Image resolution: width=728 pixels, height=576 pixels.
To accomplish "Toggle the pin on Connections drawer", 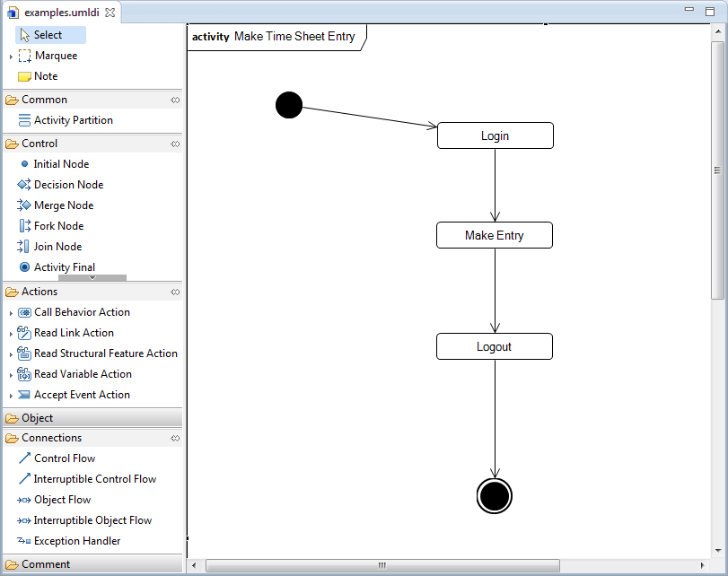I will (175, 438).
